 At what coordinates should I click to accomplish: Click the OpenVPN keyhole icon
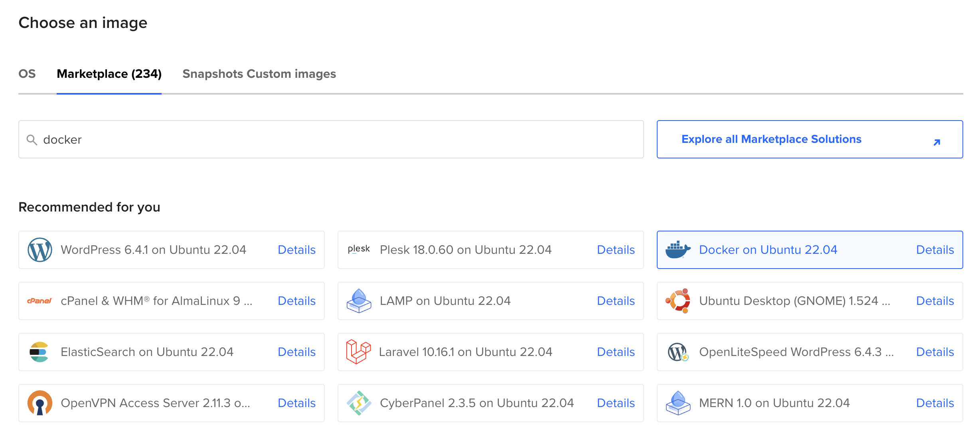click(40, 403)
